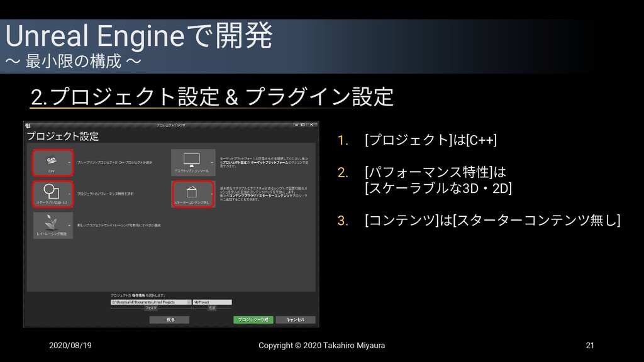644x362 pixels.
Task: Click the browse button beside folder path
Action: (189, 302)
